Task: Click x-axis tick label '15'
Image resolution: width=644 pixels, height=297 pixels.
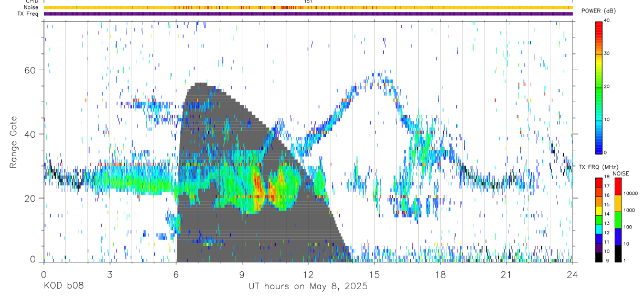Action: 374,274
